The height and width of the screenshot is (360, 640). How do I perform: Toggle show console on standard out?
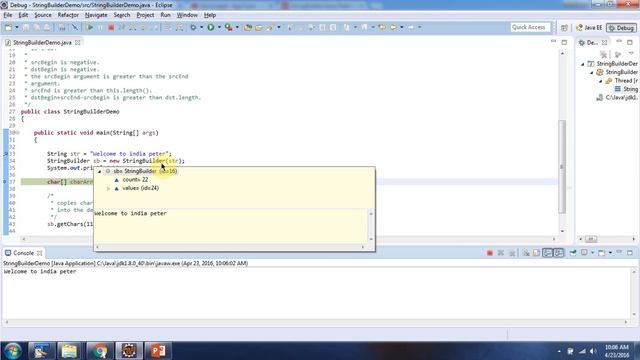tap(547, 253)
